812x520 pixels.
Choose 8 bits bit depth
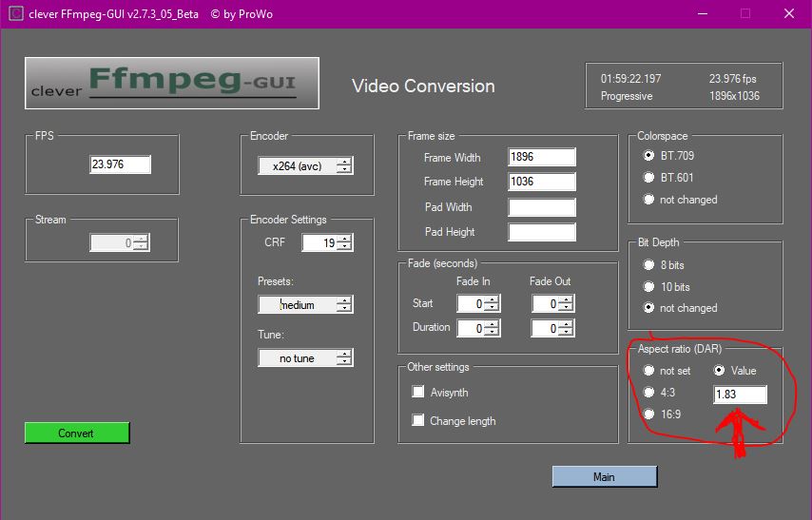tap(648, 265)
